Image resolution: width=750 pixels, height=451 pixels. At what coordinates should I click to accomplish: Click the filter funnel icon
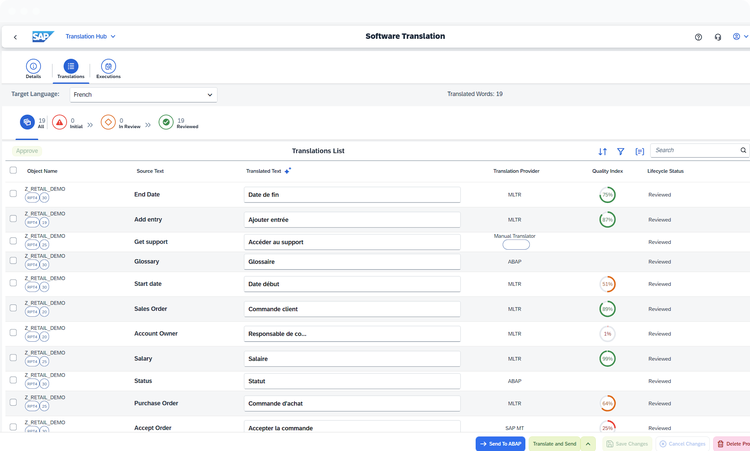coord(620,152)
